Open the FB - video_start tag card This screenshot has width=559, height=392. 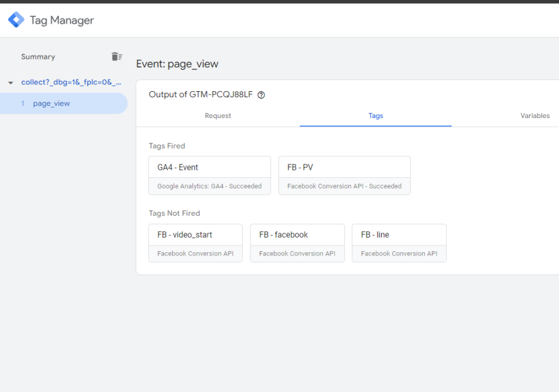(195, 243)
